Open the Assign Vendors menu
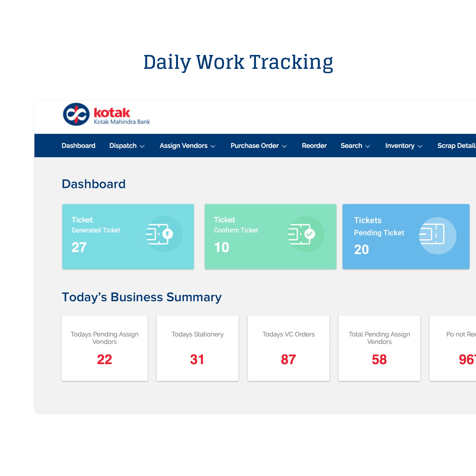476x476 pixels. (187, 146)
